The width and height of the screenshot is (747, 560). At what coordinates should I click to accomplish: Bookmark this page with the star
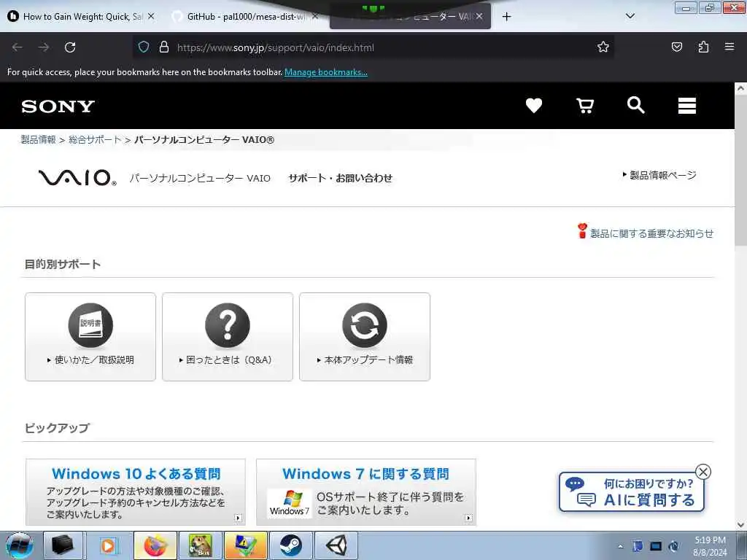pyautogui.click(x=603, y=47)
